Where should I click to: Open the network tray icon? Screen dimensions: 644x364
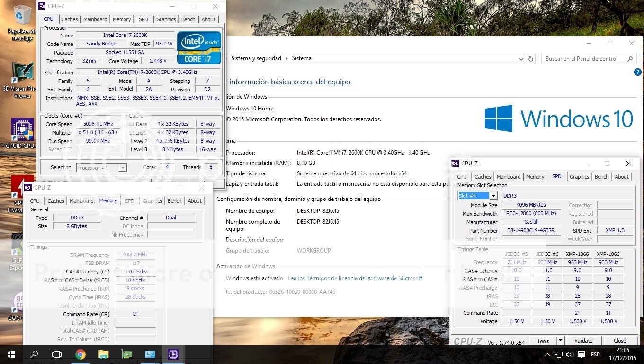coord(559,355)
